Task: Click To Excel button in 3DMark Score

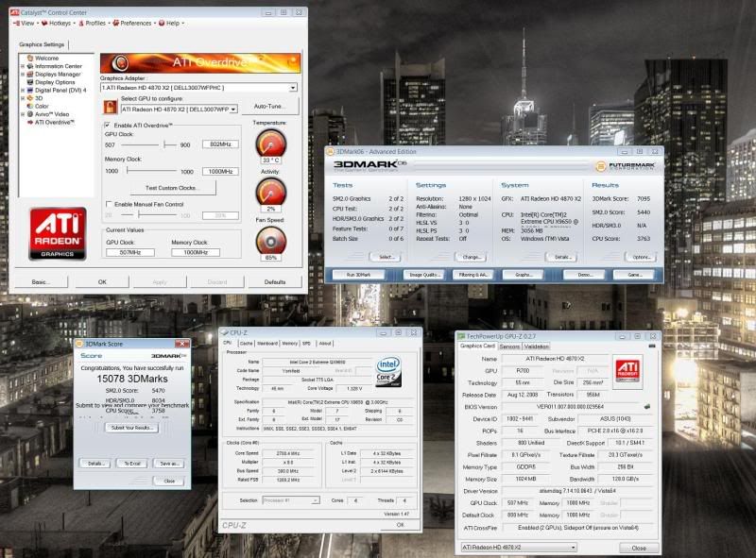Action: 132,464
